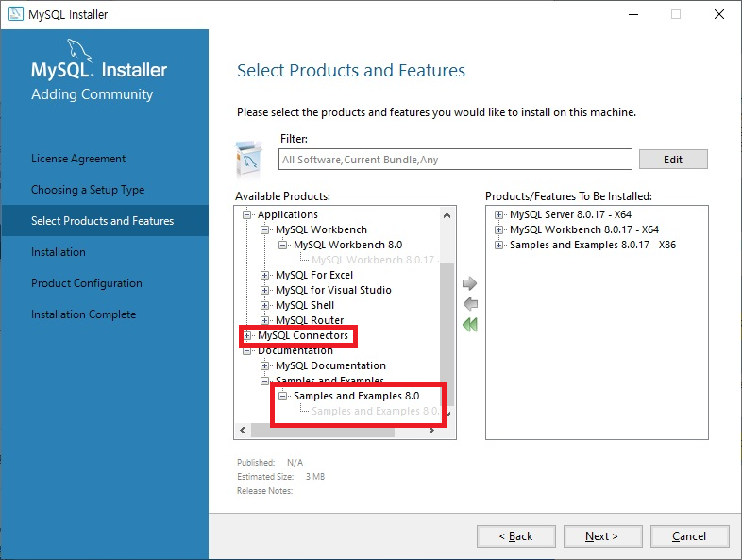
Task: Expand MySQL Workbench 8.0.17 - X64 in install list
Action: pyautogui.click(x=498, y=229)
